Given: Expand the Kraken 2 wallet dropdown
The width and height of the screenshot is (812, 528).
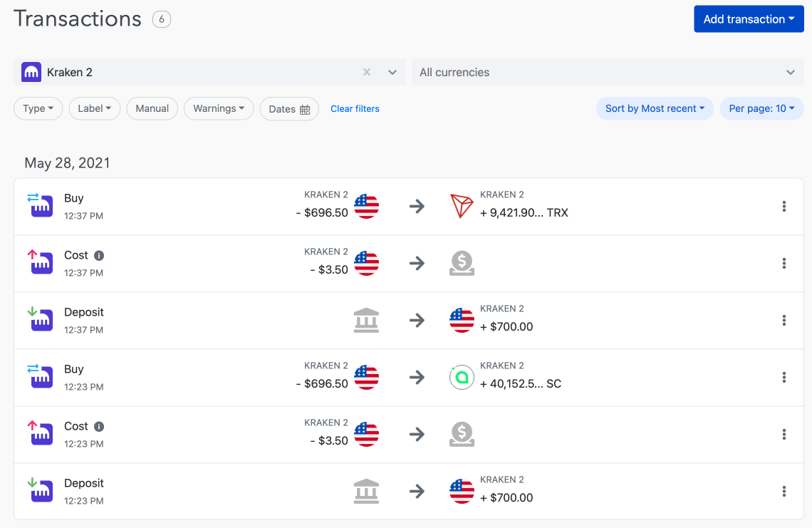Looking at the screenshot, I should point(392,72).
